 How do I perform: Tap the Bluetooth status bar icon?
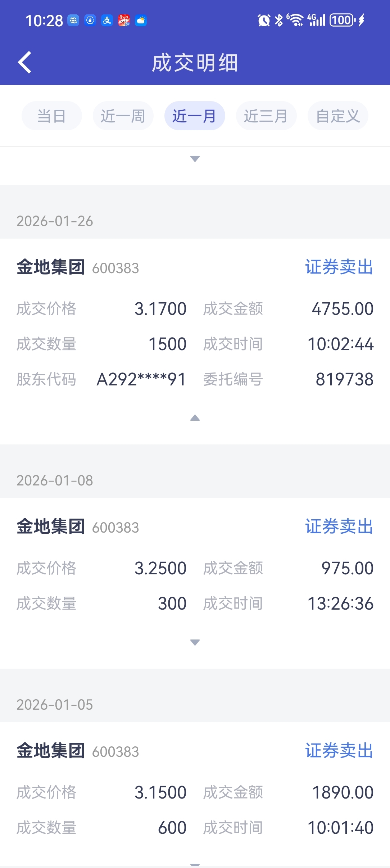click(278, 21)
